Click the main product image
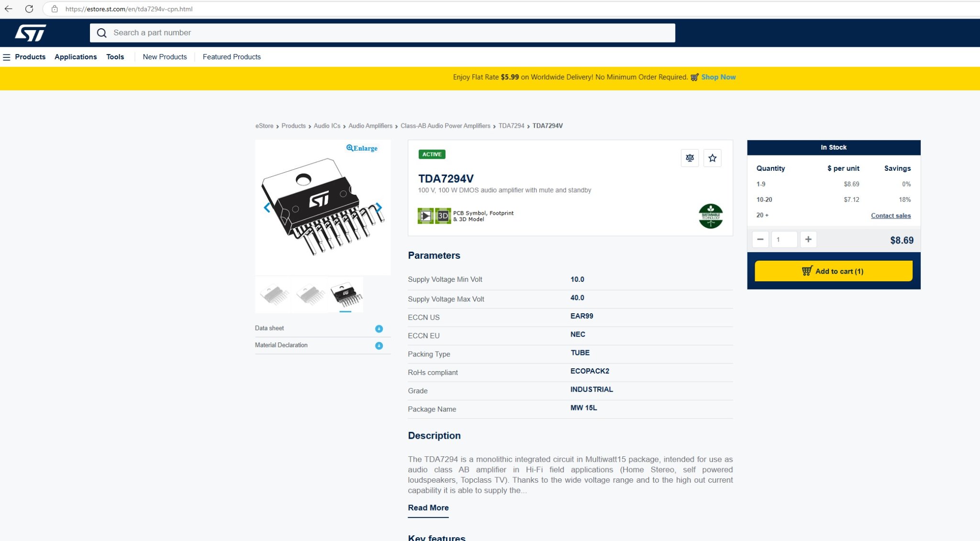This screenshot has height=541, width=980. pos(323,207)
